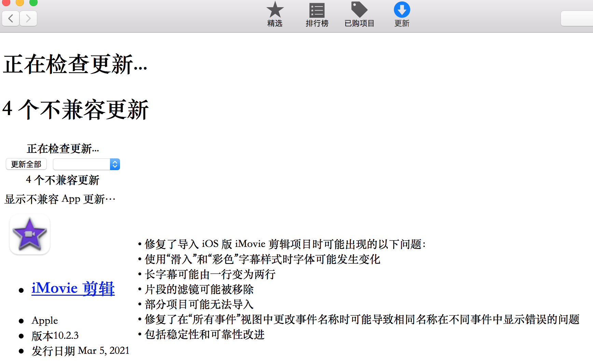Go forward with the right arrow button
The height and width of the screenshot is (364, 593).
coord(28,18)
